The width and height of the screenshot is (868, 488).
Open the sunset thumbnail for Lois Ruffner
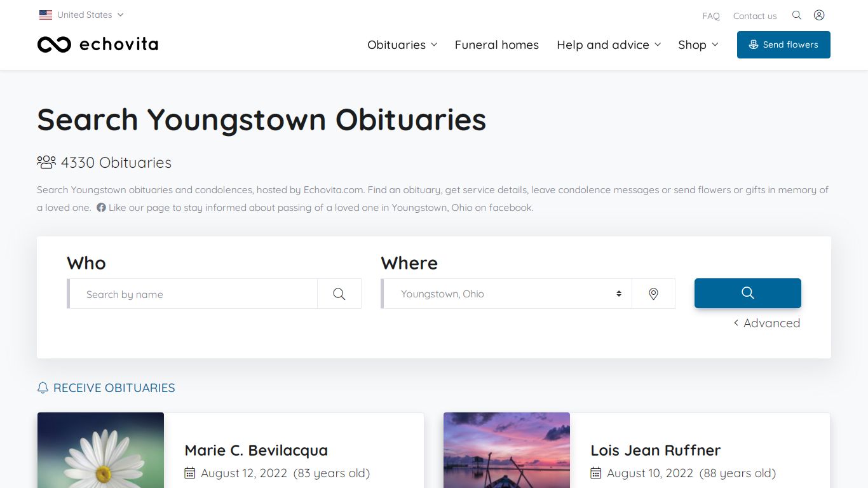coord(507,450)
